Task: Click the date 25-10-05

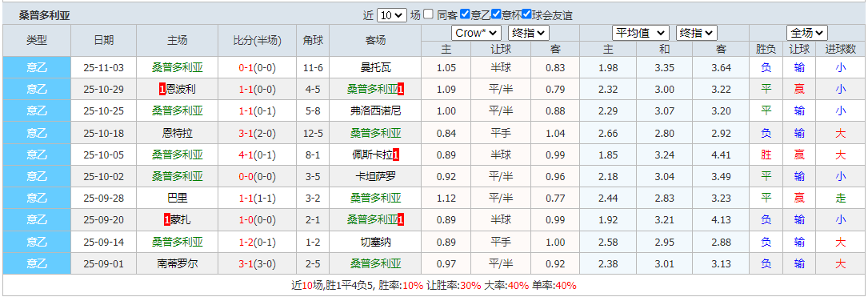Action: pos(103,155)
